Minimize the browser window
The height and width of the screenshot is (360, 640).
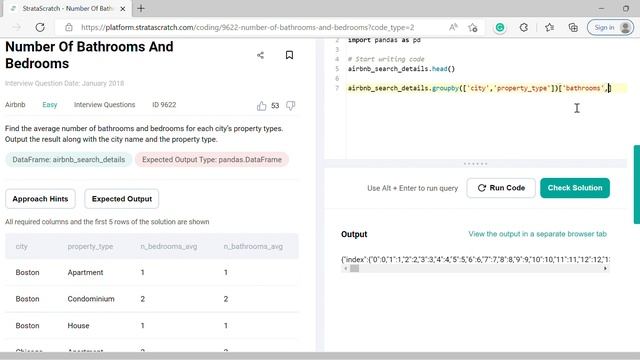[x=601, y=8]
